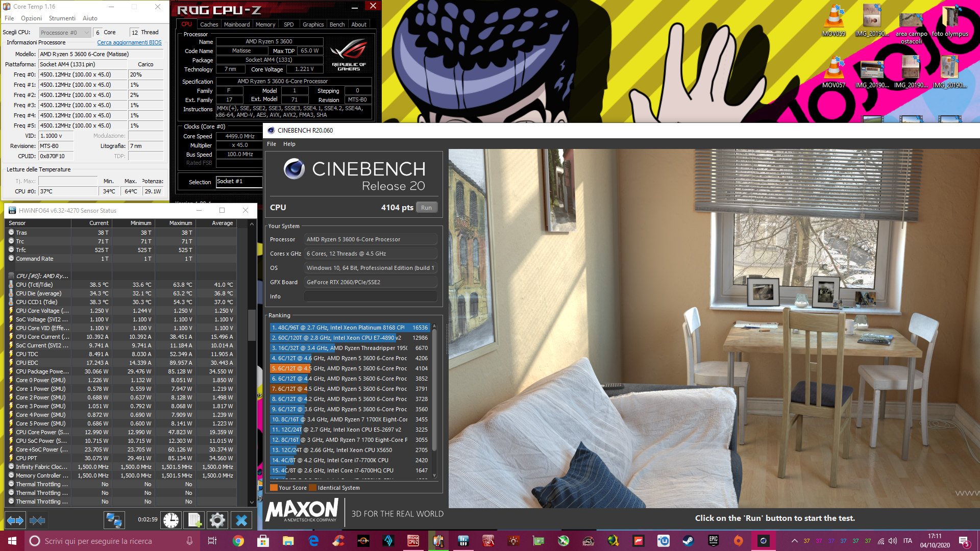
Task: Switch to ROG CPU-Z taskbar icon
Action: coord(413,541)
